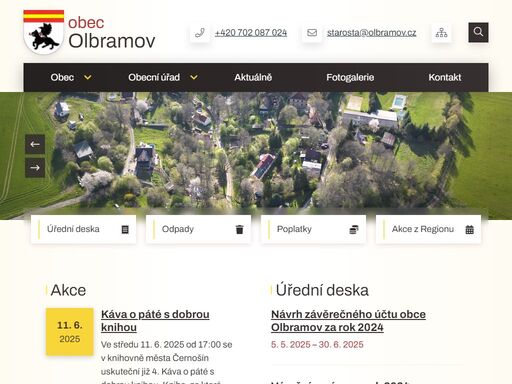Open the Obec menu item
The image size is (512, 384).
[x=62, y=77]
